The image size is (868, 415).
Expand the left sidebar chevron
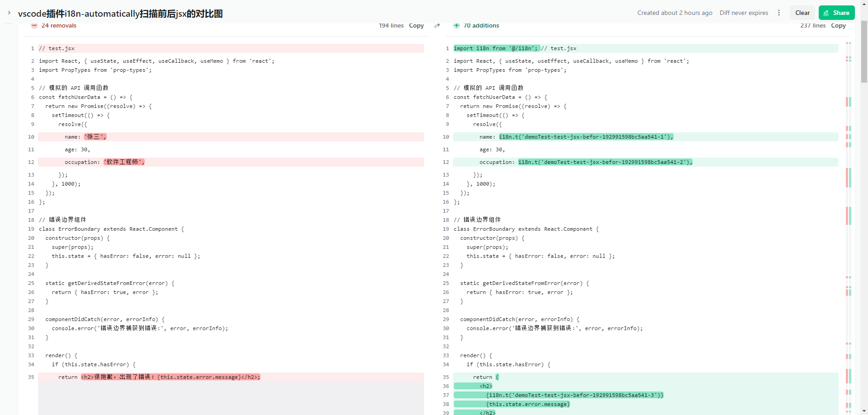click(9, 13)
